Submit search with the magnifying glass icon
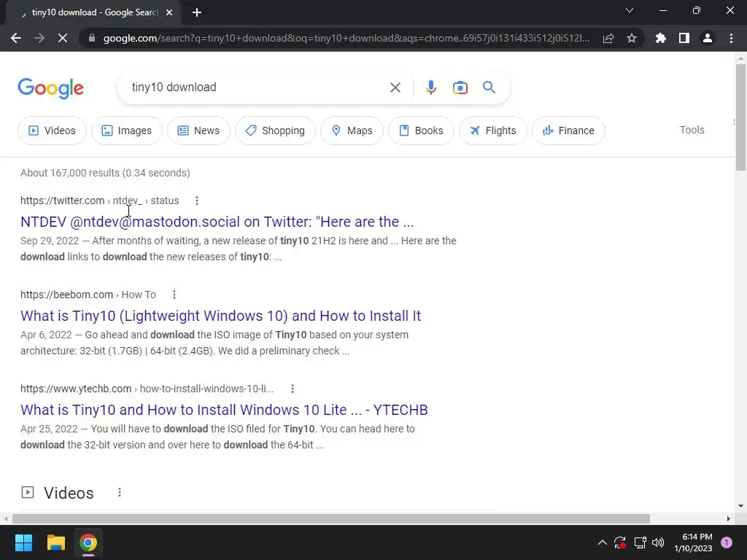 (489, 87)
